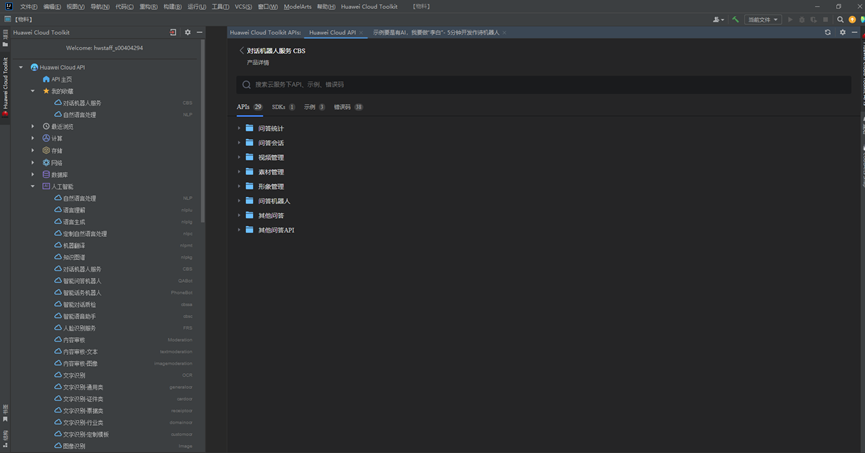This screenshot has height=453, width=865.
Task: Collapse the 我的收藏 favorites node
Action: (x=33, y=91)
